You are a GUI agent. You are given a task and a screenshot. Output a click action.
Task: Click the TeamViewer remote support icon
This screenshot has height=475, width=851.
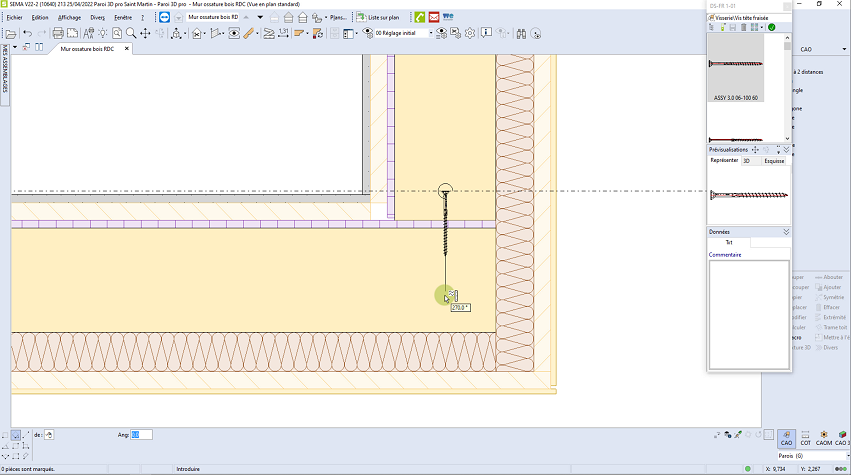[163, 17]
